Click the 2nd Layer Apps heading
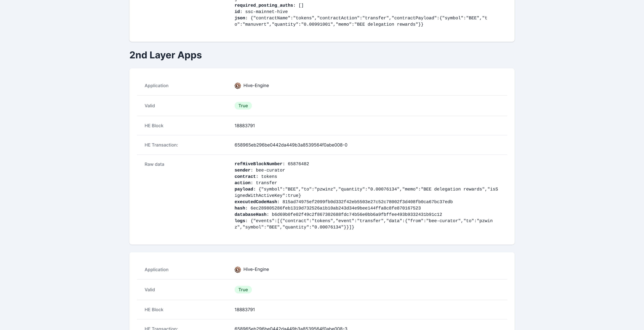Screen dimensions: 644x330 click(x=166, y=55)
